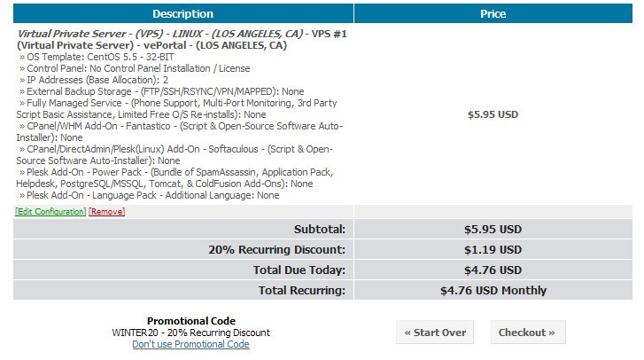Select the $1.19 USD discount amount
The width and height of the screenshot is (644, 360).
tap(493, 250)
